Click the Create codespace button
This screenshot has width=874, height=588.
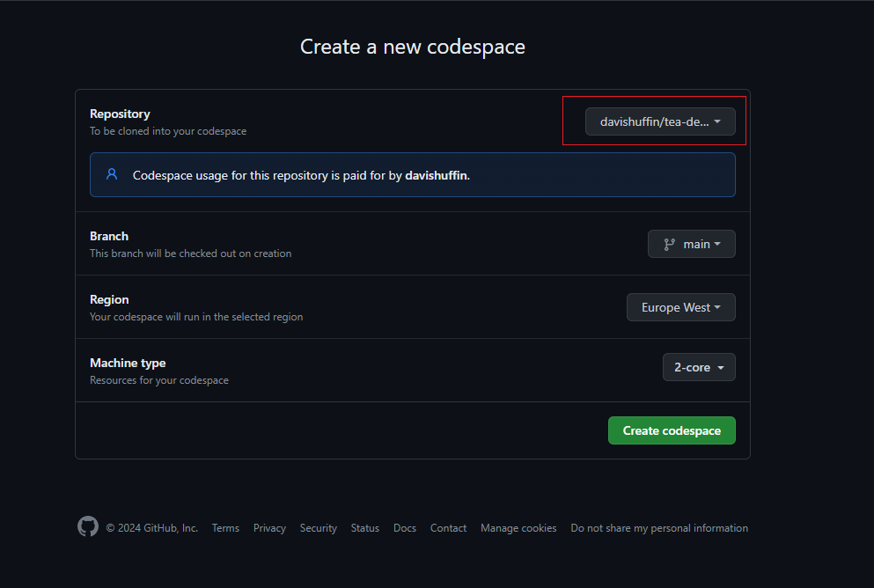point(672,430)
